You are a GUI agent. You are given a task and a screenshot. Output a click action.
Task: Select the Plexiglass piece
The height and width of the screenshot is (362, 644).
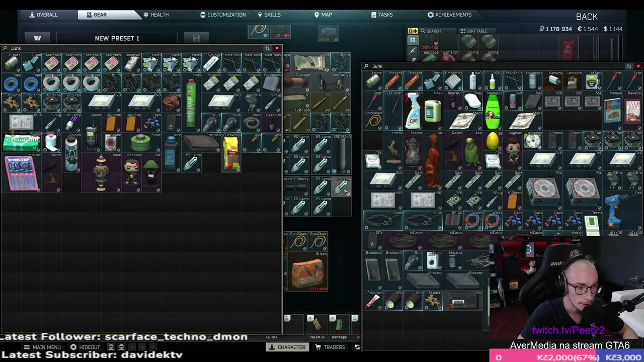[x=272, y=83]
